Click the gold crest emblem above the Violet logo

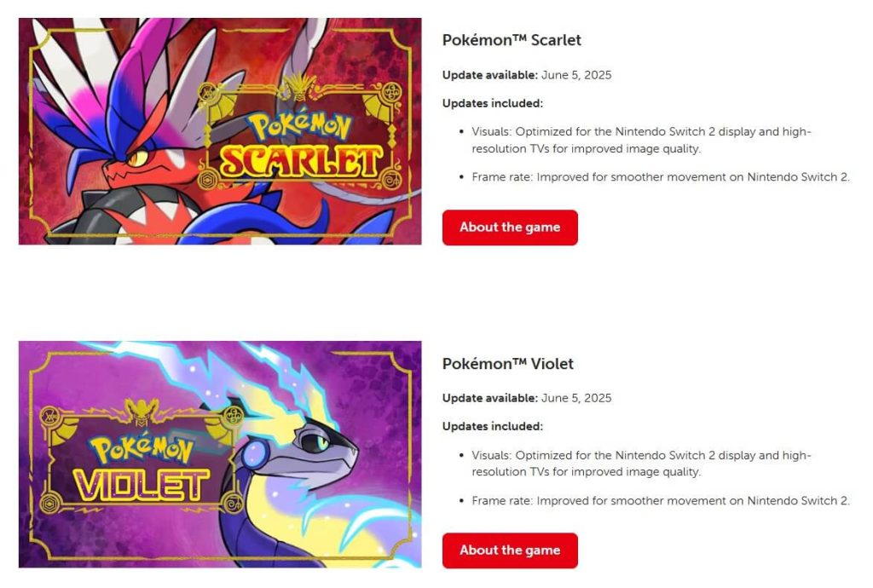pos(141,412)
